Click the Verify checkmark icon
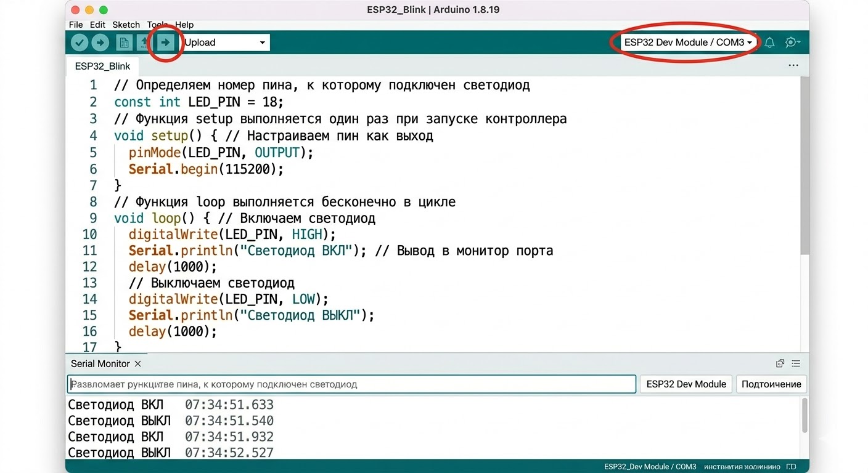This screenshot has height=473, width=868. (x=80, y=42)
